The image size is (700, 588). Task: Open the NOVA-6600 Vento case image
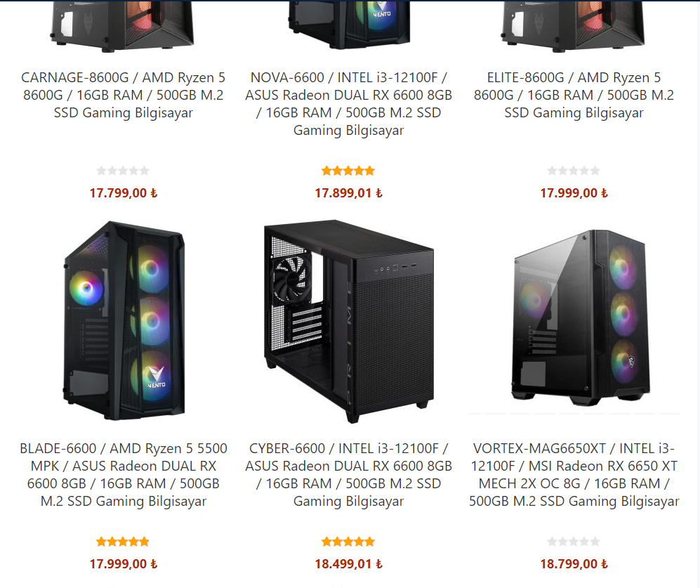click(x=349, y=24)
